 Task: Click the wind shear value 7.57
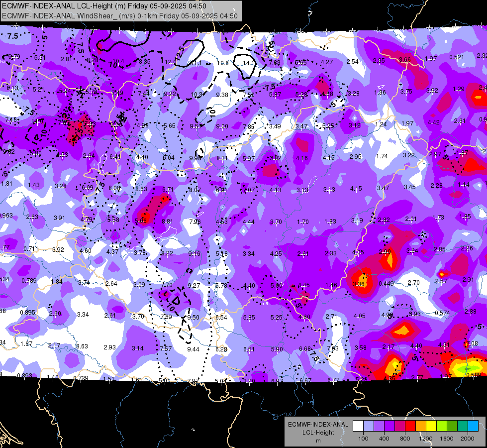coord(166,349)
